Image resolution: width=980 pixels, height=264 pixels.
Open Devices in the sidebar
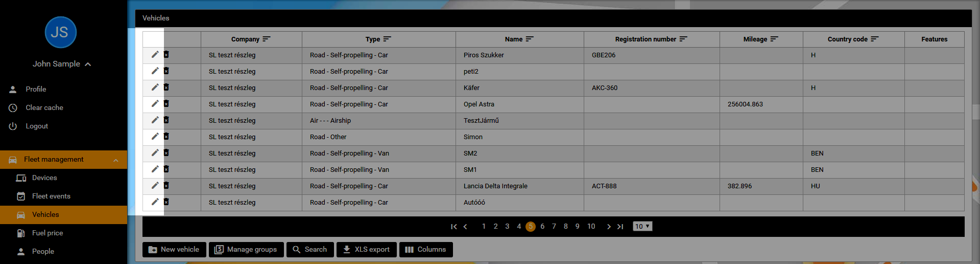click(x=44, y=178)
